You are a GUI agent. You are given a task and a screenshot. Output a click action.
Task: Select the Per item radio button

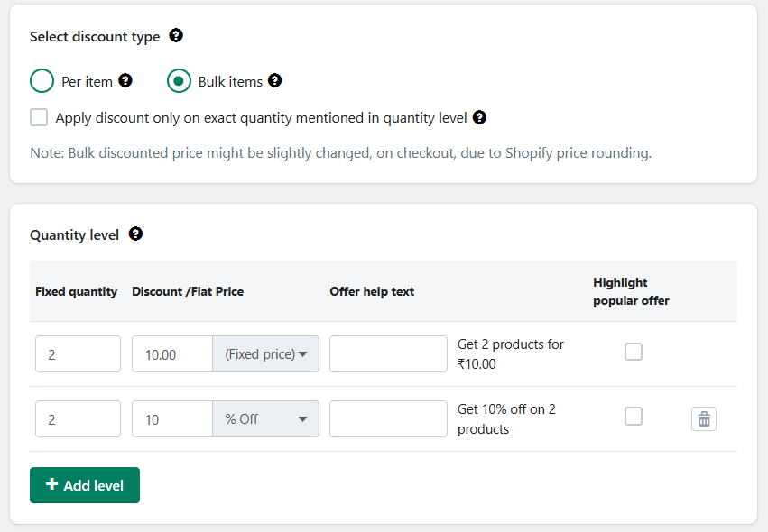[x=42, y=81]
